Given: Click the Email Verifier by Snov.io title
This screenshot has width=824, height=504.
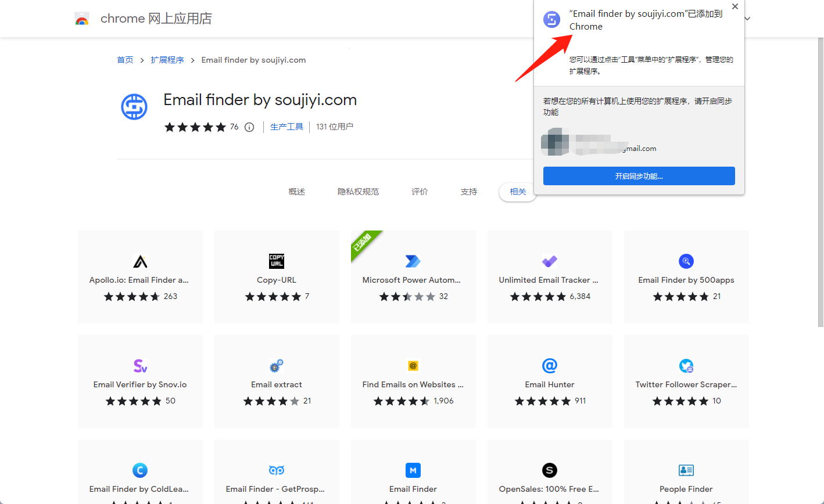Looking at the screenshot, I should coord(140,384).
